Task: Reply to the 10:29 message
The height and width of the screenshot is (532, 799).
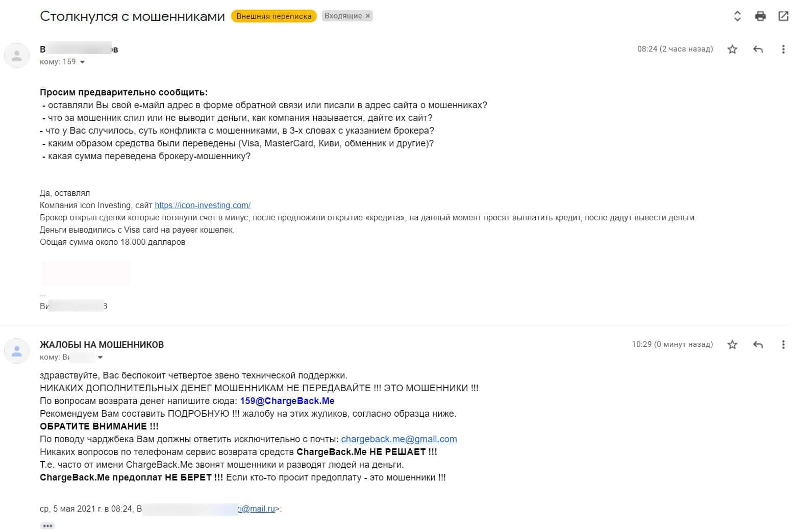Action: click(758, 345)
